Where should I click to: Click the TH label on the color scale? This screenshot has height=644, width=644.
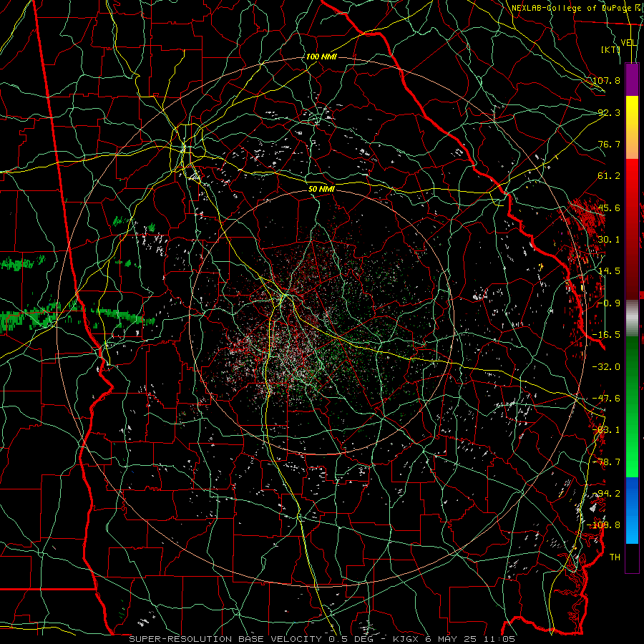[x=615, y=557]
